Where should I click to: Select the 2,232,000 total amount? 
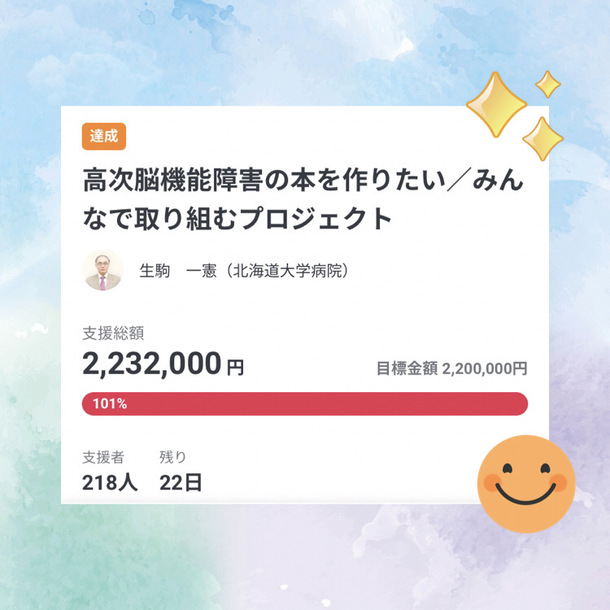point(151,364)
